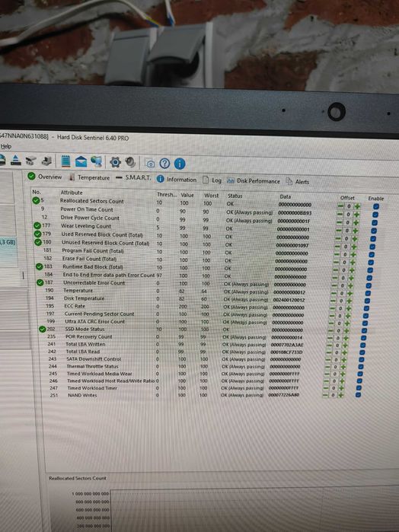This screenshot has width=399, height=532.
Task: Open the Help menu
Action: pos(6,146)
